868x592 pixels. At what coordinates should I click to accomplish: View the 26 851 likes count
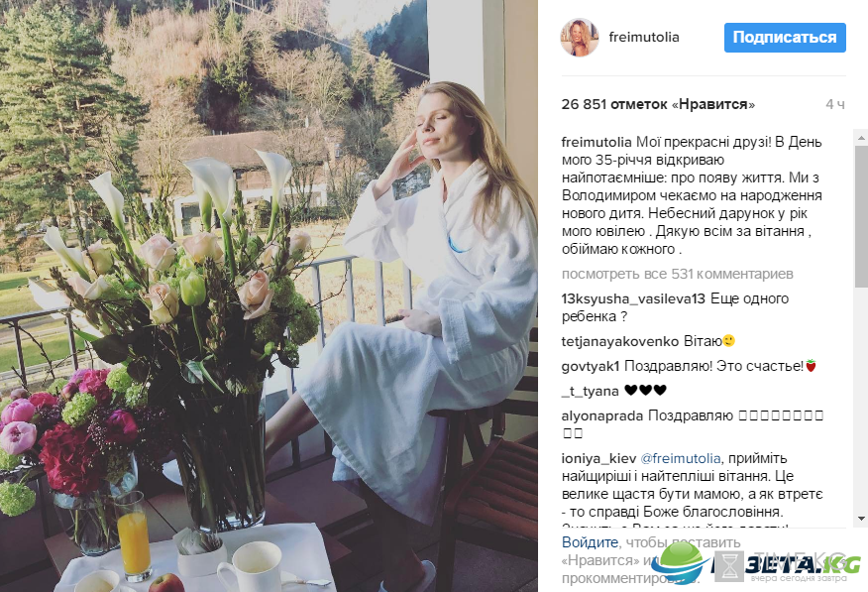(658, 104)
